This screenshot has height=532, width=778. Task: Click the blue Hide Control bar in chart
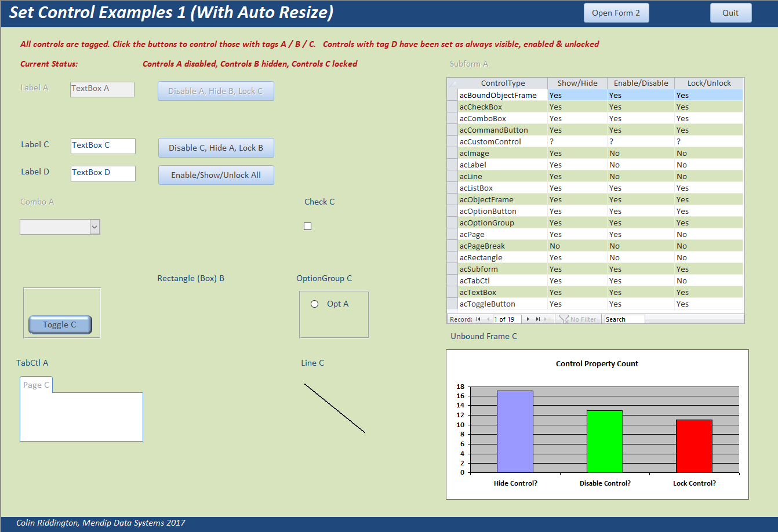tap(515, 432)
